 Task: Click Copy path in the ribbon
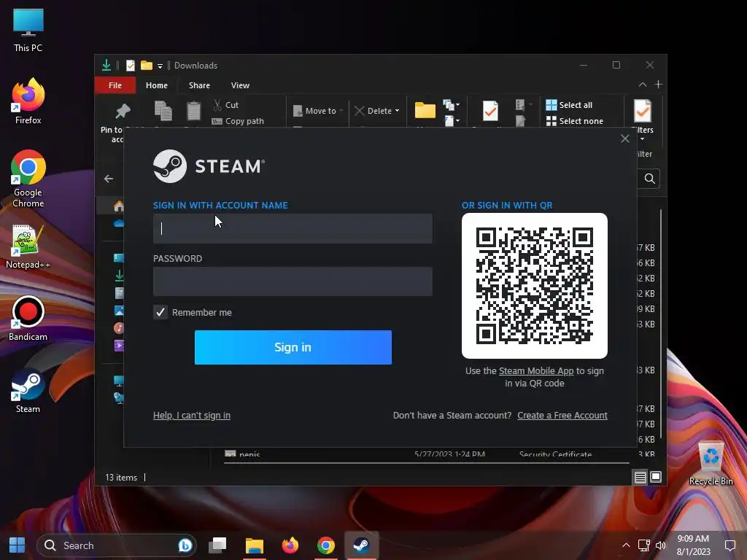pyautogui.click(x=238, y=121)
